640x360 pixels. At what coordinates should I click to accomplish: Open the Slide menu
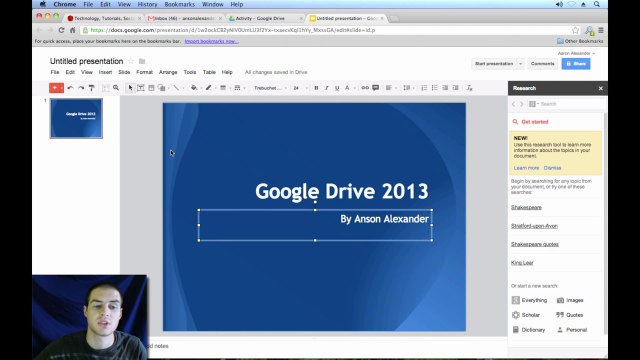coord(124,72)
